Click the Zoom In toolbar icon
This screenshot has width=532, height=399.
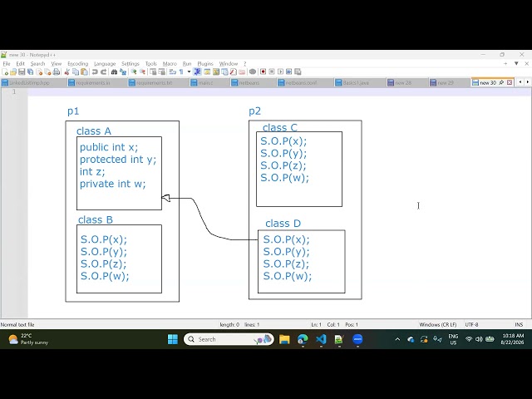[x=134, y=72]
